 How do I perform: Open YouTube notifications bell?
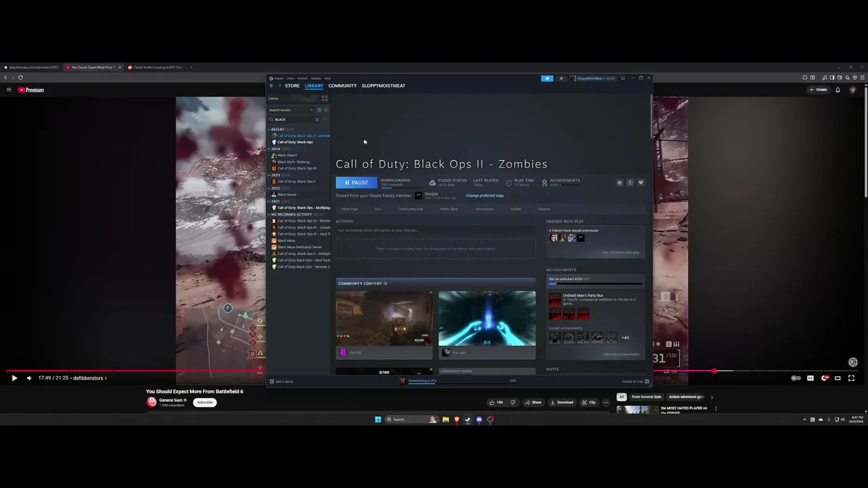838,89
